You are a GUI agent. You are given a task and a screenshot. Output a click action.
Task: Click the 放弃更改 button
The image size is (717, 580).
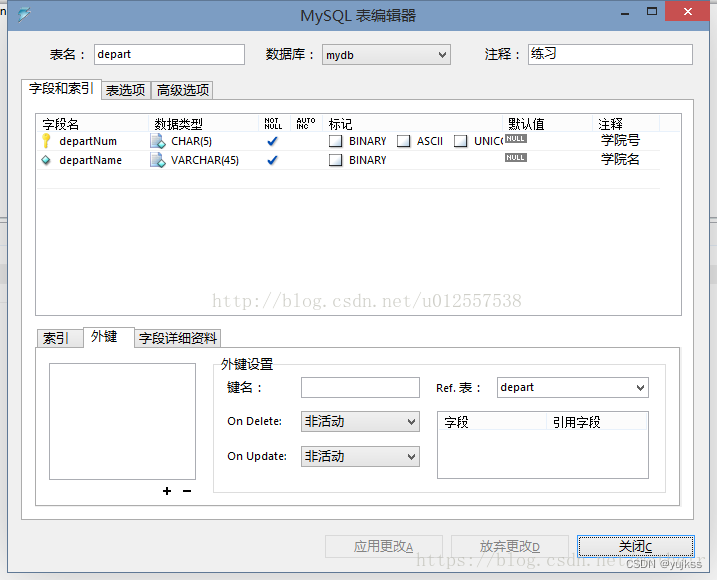(510, 547)
